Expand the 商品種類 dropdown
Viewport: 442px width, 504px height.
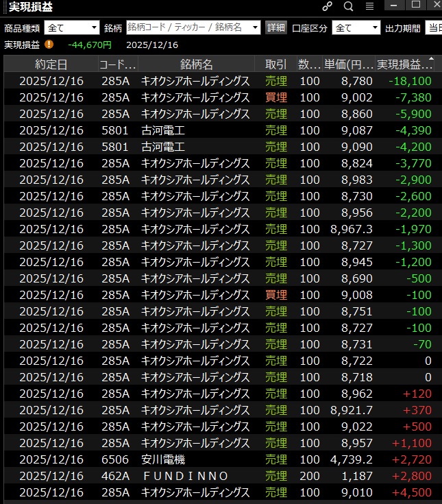coord(72,27)
